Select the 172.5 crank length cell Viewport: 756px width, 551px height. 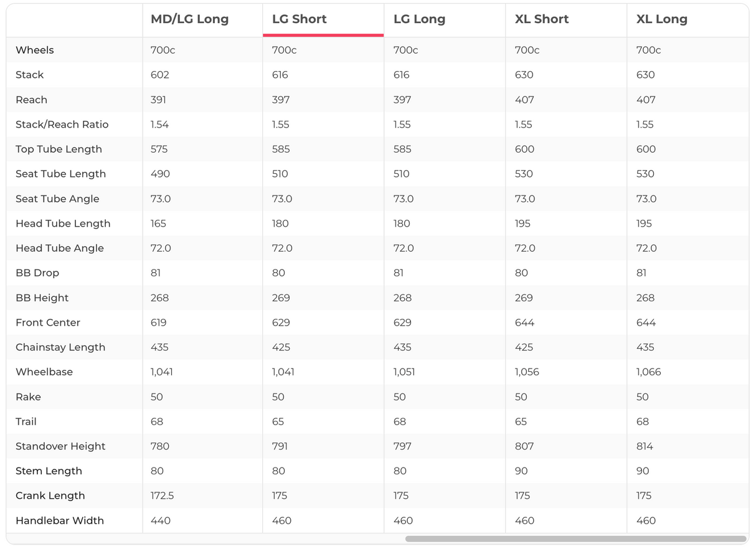coord(162,496)
